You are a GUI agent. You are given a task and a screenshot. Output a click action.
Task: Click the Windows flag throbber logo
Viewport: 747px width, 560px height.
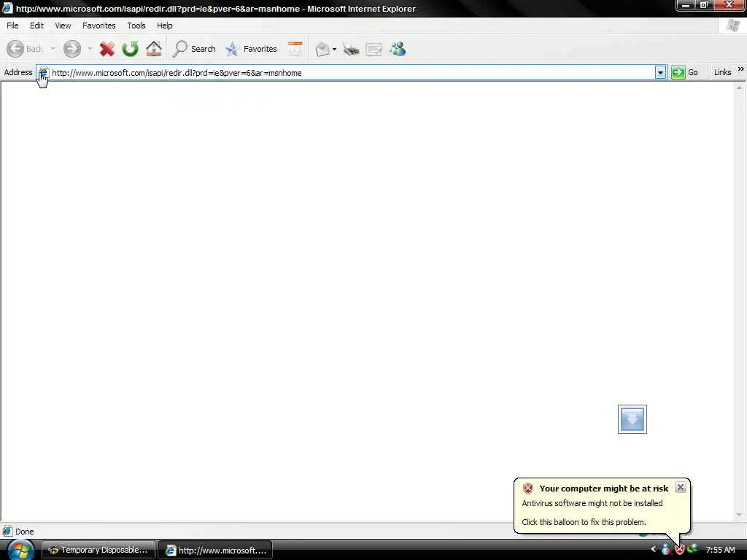pyautogui.click(x=732, y=26)
